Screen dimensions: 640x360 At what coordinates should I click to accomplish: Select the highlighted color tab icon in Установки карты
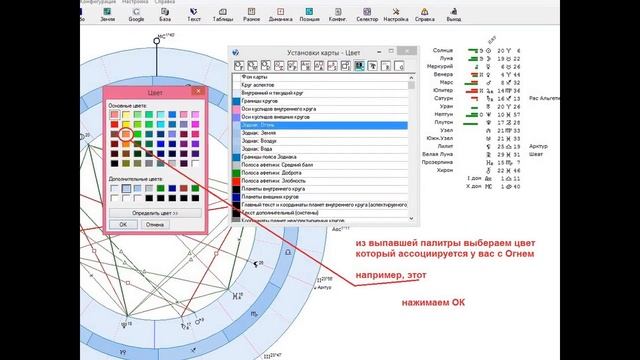click(x=359, y=66)
